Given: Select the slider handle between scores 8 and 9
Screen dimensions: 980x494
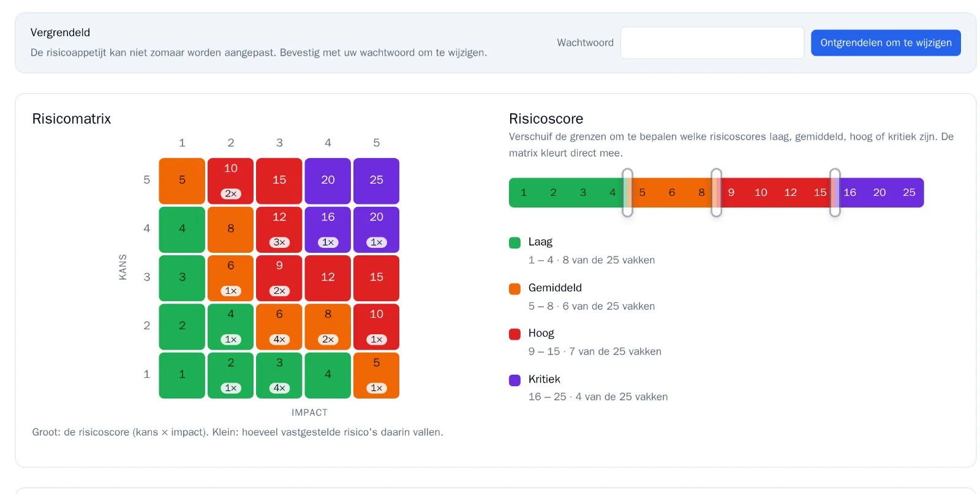Looking at the screenshot, I should coord(716,192).
